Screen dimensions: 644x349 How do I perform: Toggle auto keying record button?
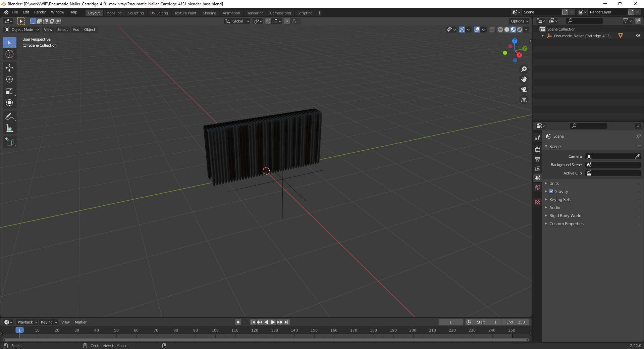238,322
